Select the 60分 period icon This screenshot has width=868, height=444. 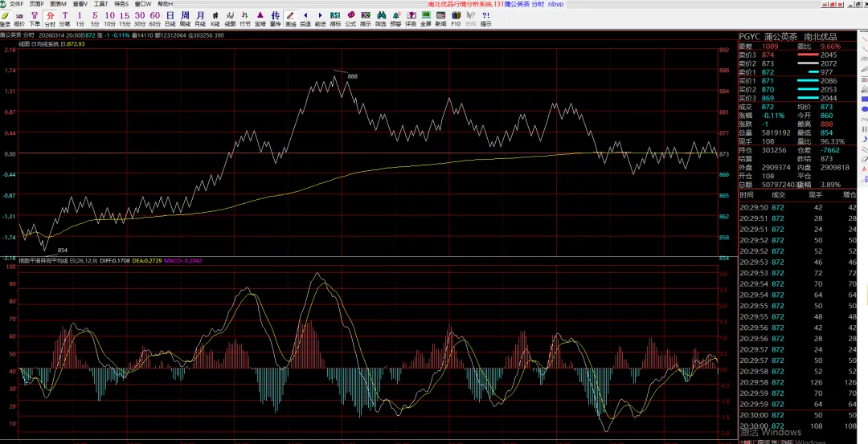point(155,18)
